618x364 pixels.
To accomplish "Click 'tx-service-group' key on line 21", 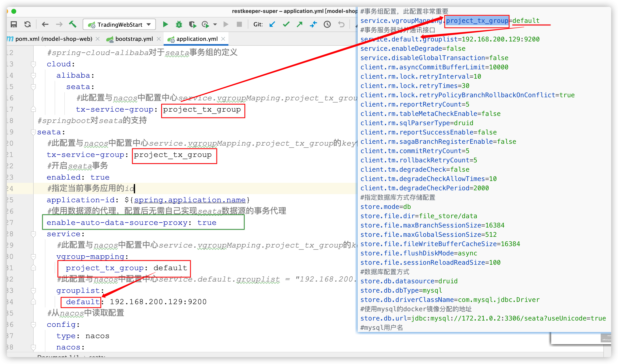I will click(85, 155).
